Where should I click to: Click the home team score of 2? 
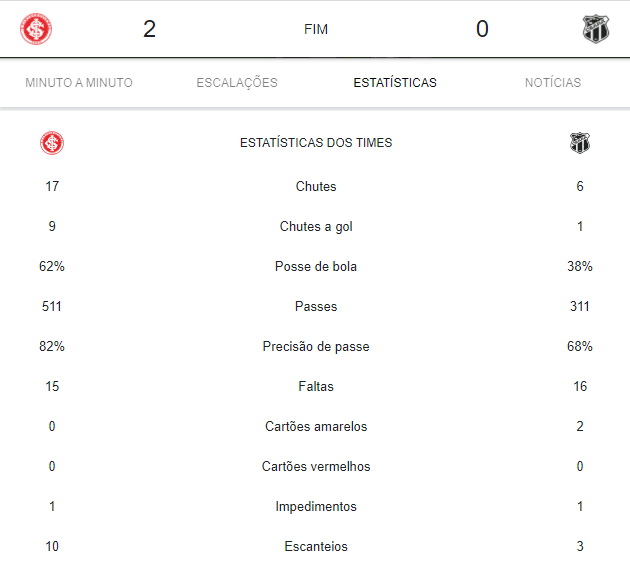point(149,29)
